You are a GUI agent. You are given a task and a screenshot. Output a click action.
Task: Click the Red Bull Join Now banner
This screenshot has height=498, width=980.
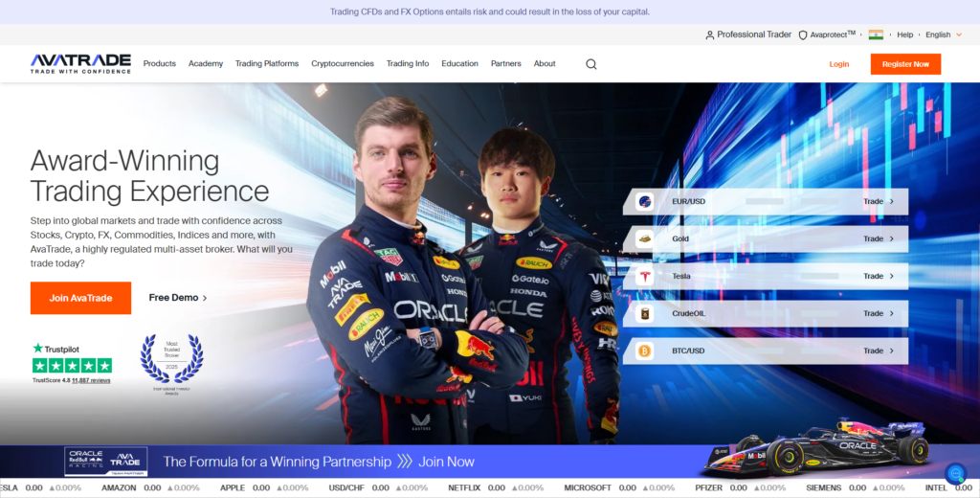[x=446, y=462]
